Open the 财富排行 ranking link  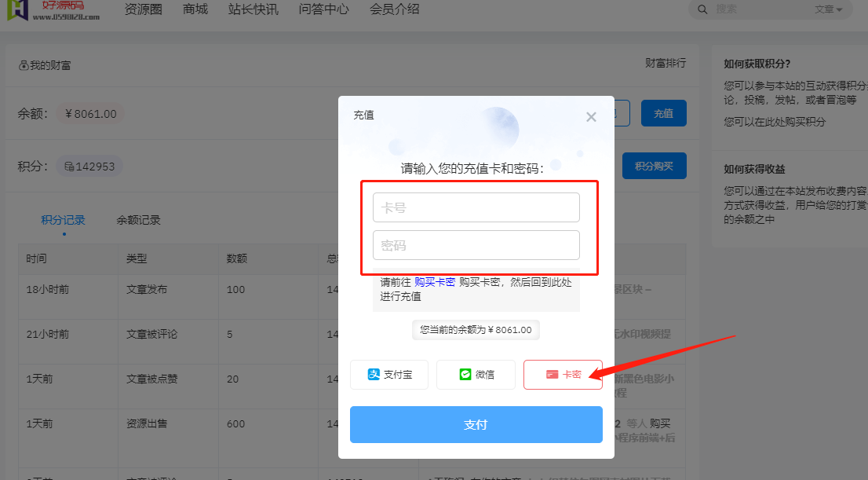tap(666, 63)
